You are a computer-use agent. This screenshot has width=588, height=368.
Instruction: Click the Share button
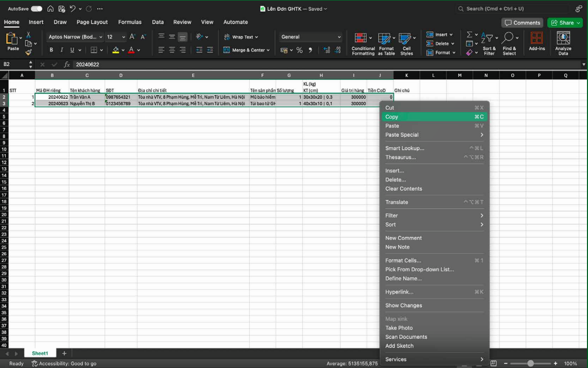(565, 23)
